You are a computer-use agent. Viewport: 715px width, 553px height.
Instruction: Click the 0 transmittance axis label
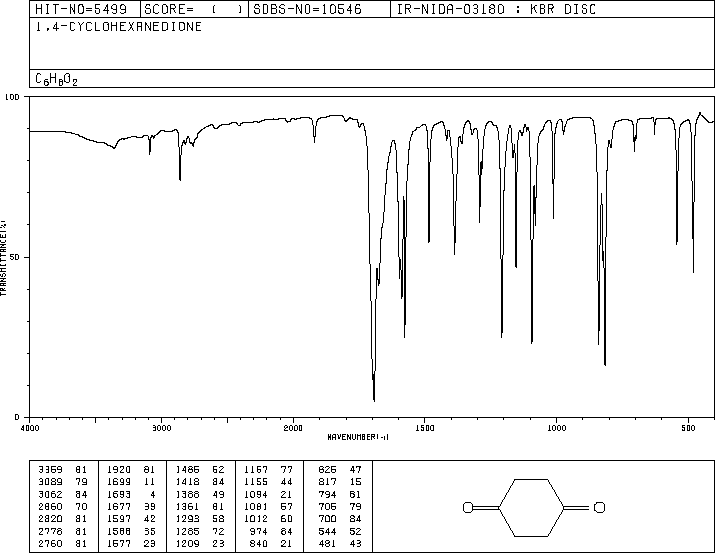click(17, 417)
